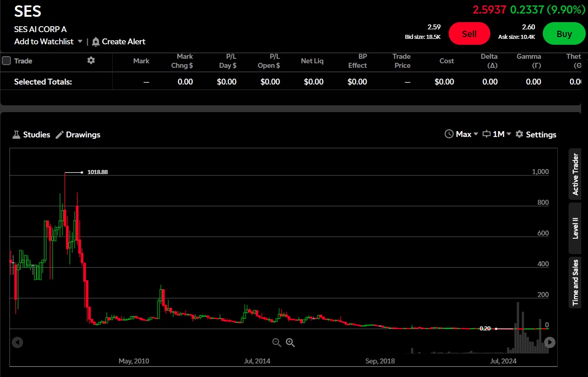Viewport: 588px width, 377px height.
Task: Click the 1018.88 high price label on chart
Action: tap(98, 172)
